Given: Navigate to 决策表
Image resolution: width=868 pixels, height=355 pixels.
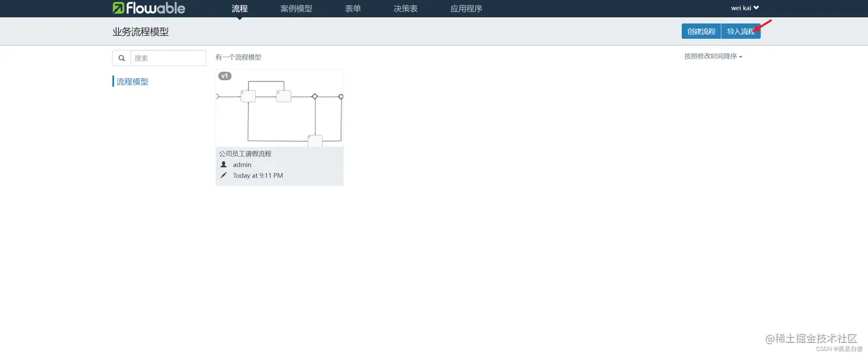Looking at the screenshot, I should 405,8.
